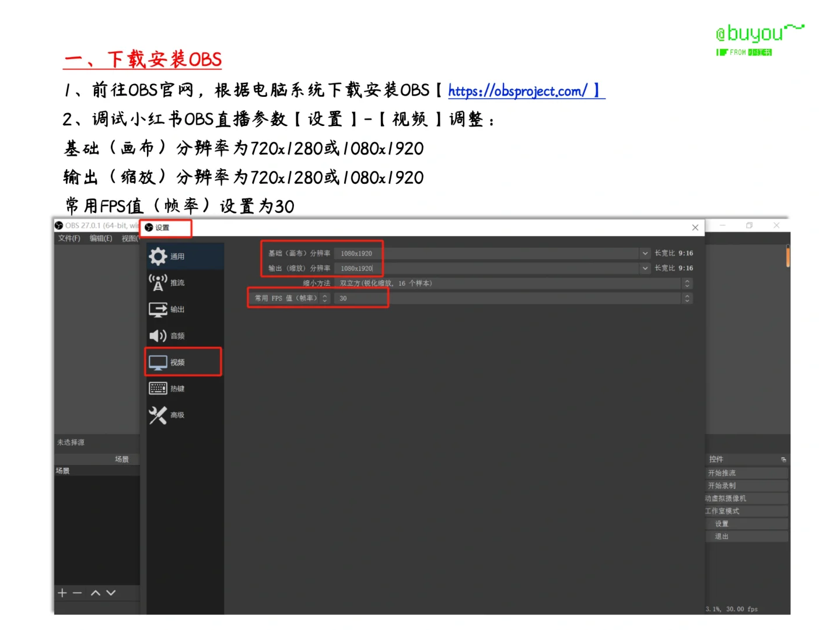Click the plus icon to add a scene

tap(62, 593)
